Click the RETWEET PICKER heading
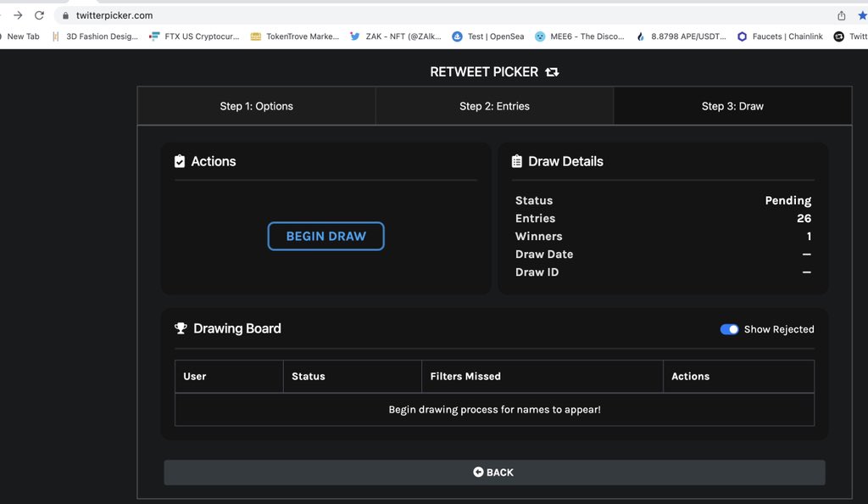The height and width of the screenshot is (504, 868). click(484, 72)
